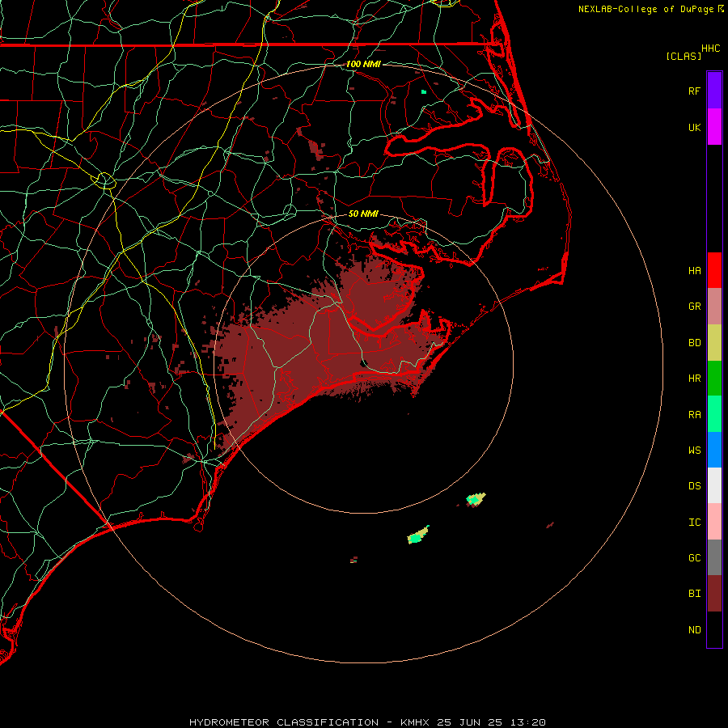Click the RA legend label
This screenshot has height=728, width=728.
coord(694,415)
